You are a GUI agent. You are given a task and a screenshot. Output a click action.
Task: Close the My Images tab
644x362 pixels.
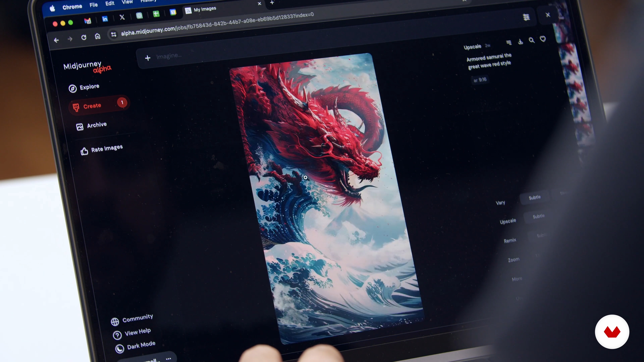click(x=259, y=4)
